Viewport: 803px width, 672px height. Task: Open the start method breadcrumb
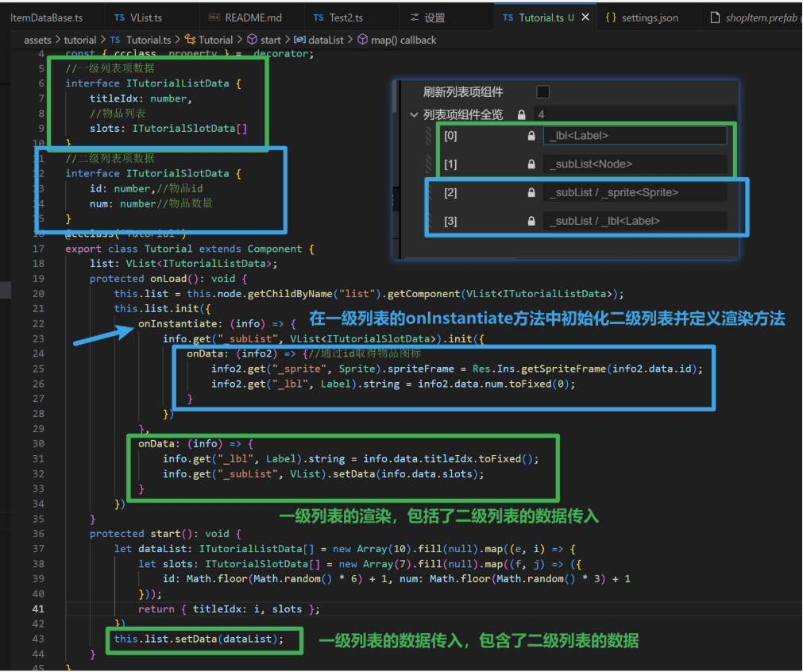pyautogui.click(x=270, y=40)
